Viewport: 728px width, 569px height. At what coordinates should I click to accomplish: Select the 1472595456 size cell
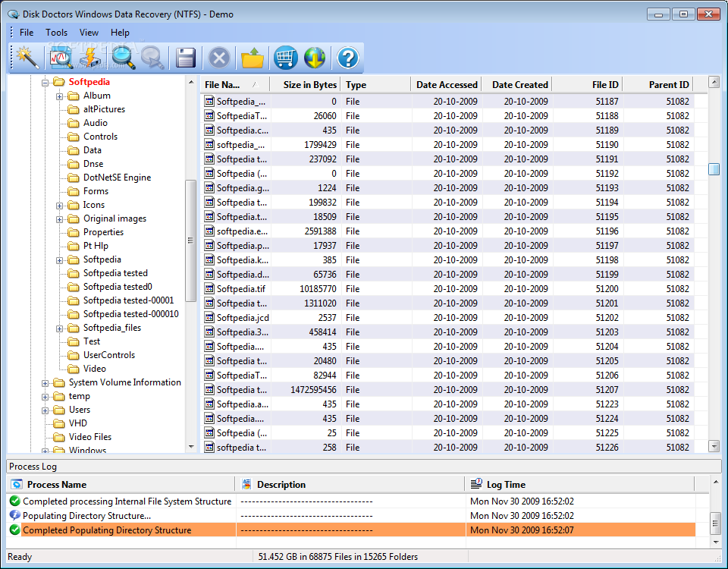pos(313,390)
